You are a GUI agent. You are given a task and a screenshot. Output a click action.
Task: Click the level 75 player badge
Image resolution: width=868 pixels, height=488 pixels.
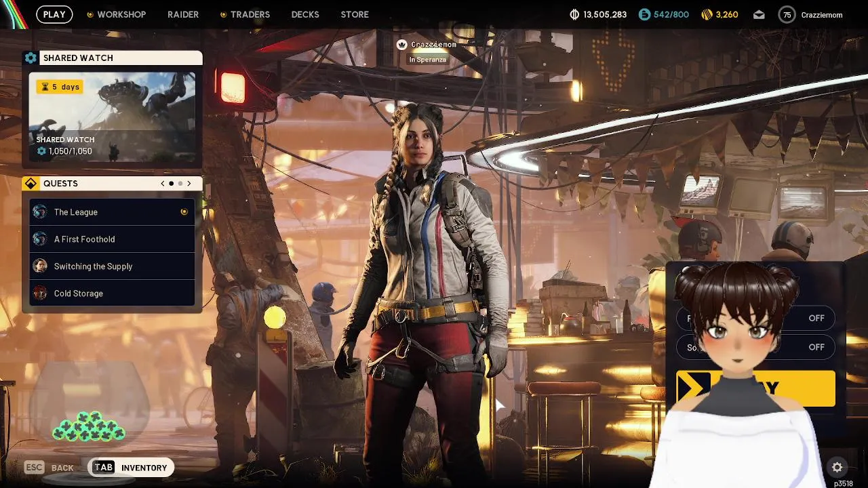(x=787, y=14)
